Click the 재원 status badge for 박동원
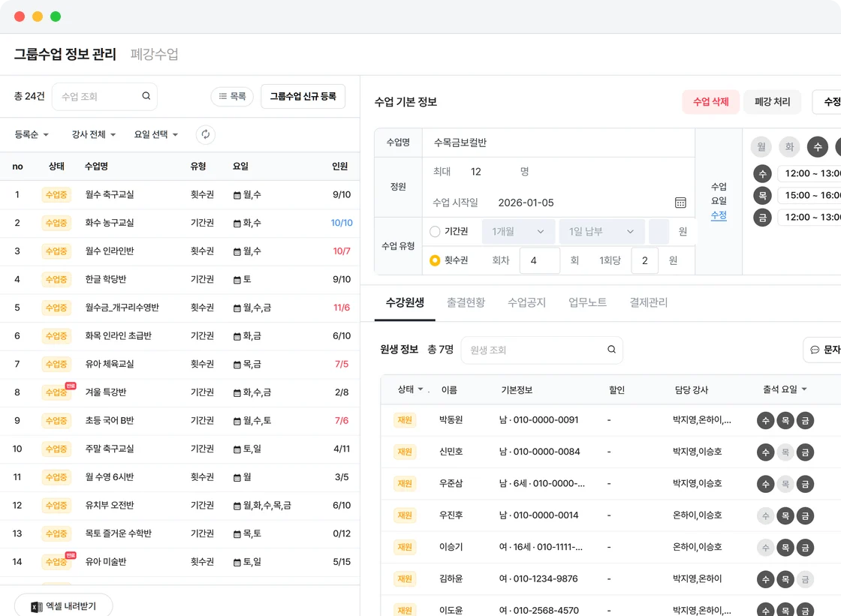This screenshot has width=841, height=616. [405, 420]
